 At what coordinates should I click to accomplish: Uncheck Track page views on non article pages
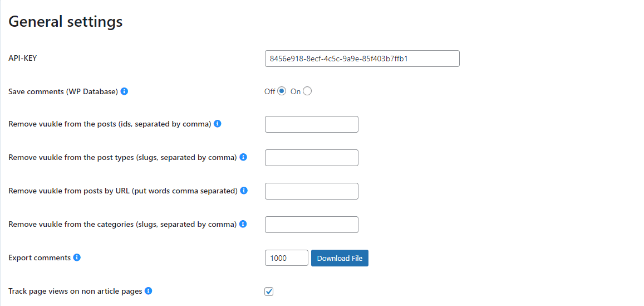click(x=269, y=292)
